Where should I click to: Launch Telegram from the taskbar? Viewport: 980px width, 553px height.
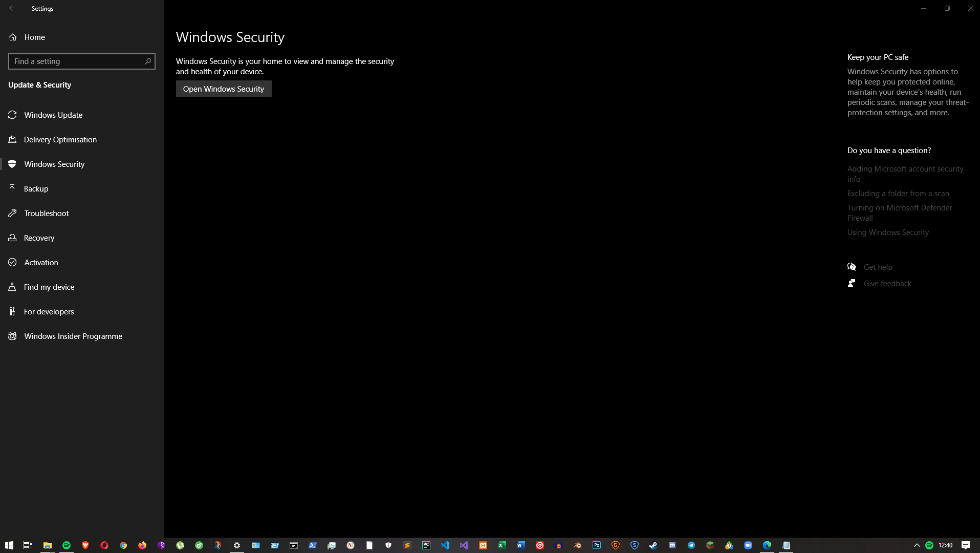coord(691,545)
